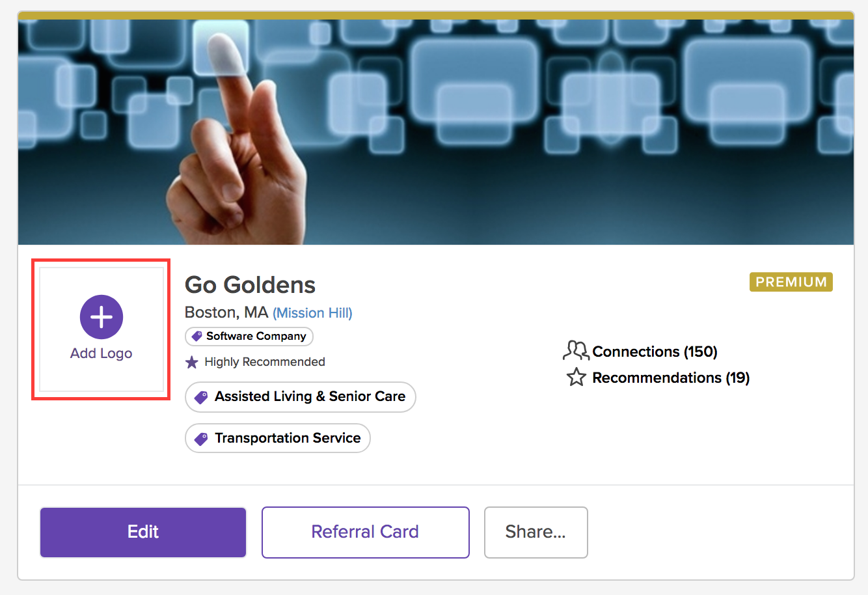
Task: Click the PREMIUM badge
Action: (791, 282)
